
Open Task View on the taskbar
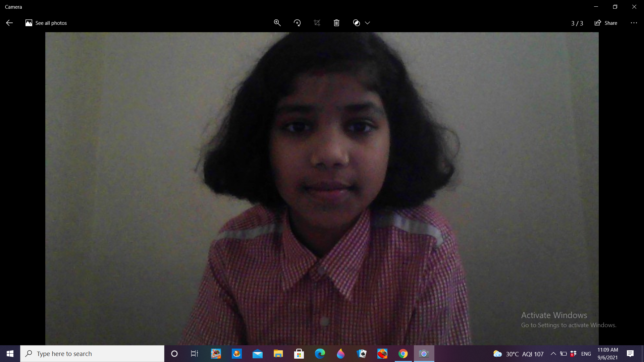point(195,354)
